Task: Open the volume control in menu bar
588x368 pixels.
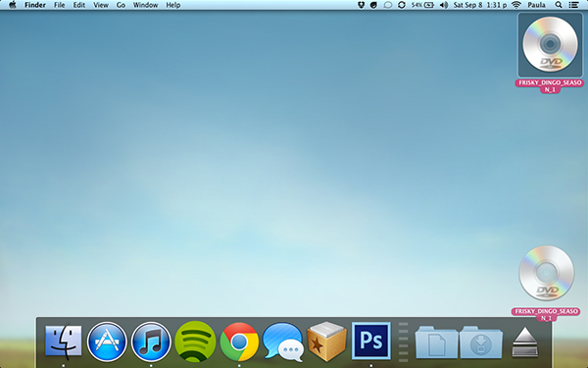Action: pyautogui.click(x=444, y=5)
